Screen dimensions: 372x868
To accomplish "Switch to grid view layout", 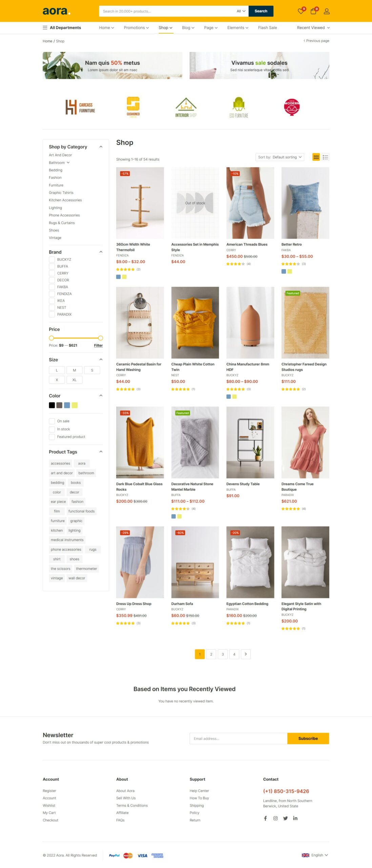I will (316, 157).
